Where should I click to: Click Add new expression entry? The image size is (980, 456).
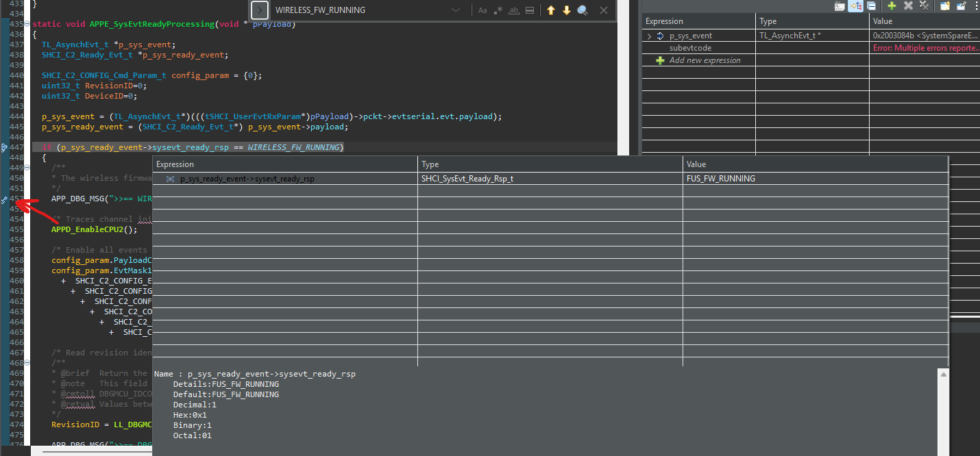click(x=705, y=60)
